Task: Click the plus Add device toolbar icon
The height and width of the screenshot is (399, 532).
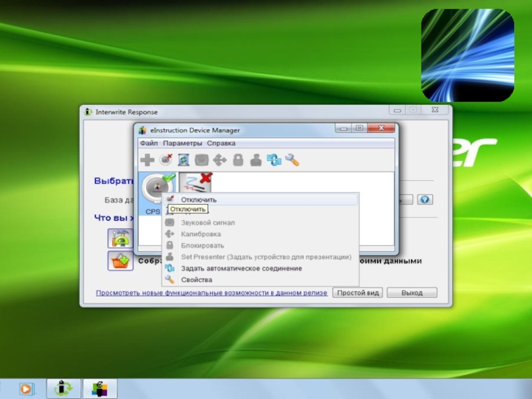Action: (x=147, y=160)
